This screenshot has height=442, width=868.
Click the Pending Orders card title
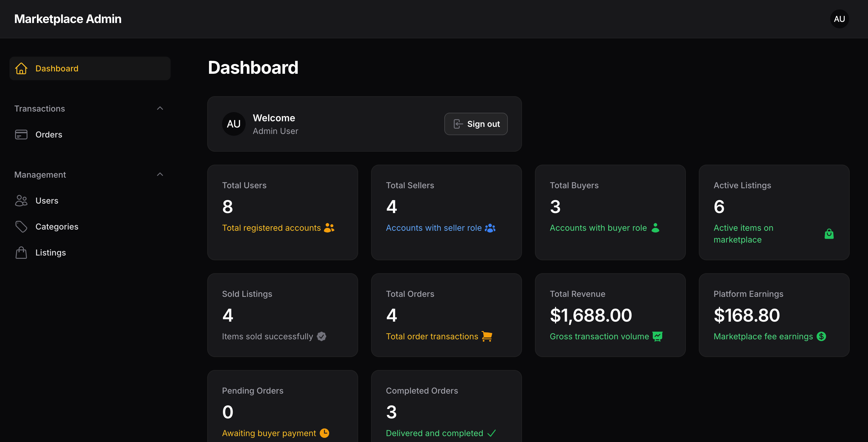[x=252, y=390]
